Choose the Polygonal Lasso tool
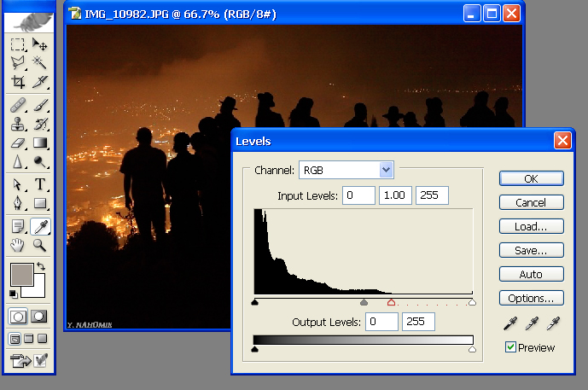Viewport: 588px width, 390px height. click(18, 62)
